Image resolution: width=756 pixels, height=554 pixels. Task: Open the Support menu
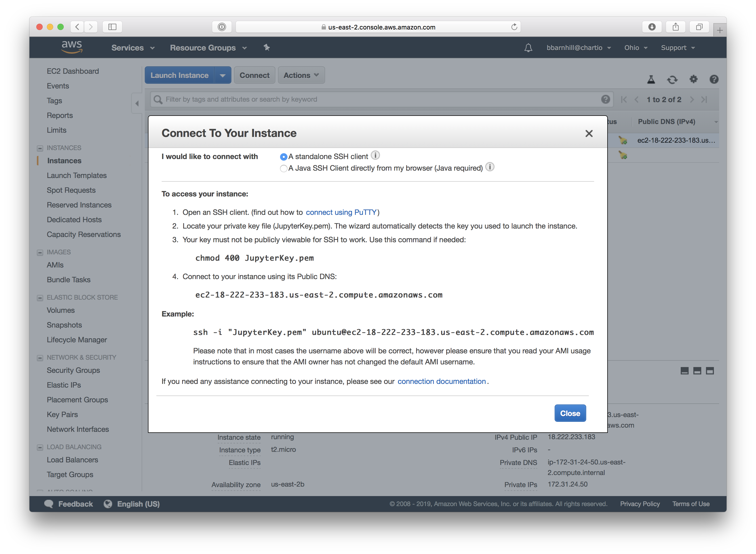tap(678, 48)
